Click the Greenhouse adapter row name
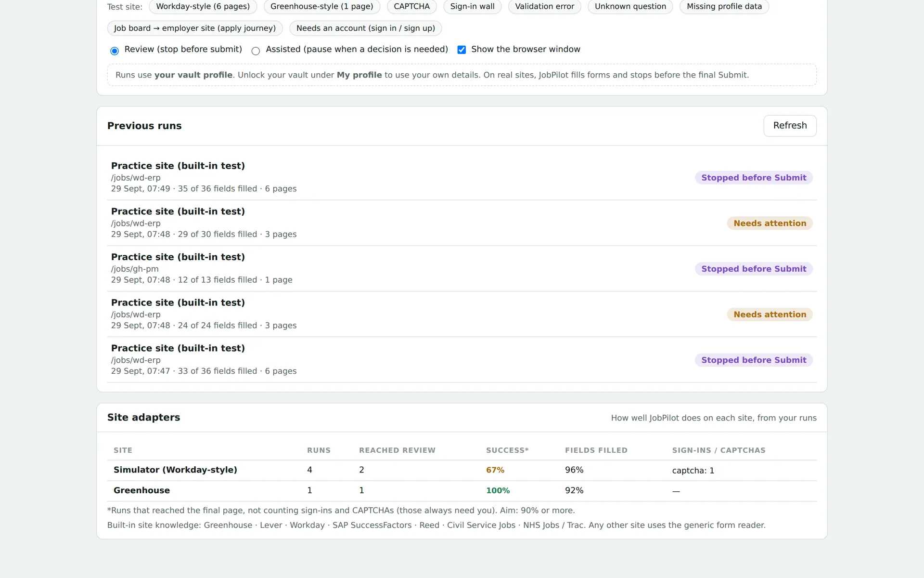924x578 pixels. 141,490
